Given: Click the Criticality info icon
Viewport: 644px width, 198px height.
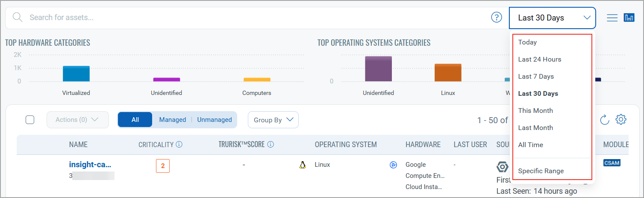Looking at the screenshot, I should pyautogui.click(x=179, y=145).
